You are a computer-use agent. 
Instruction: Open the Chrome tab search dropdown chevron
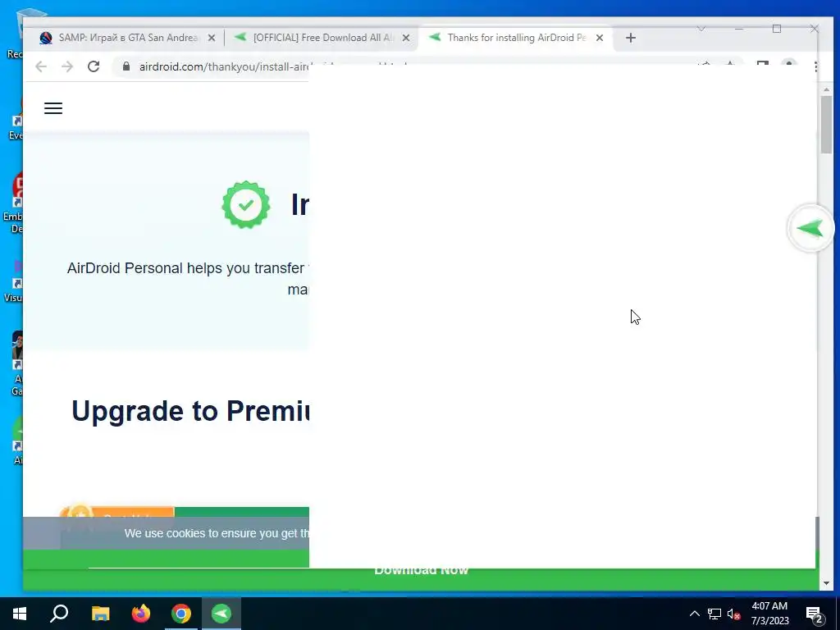[701, 29]
